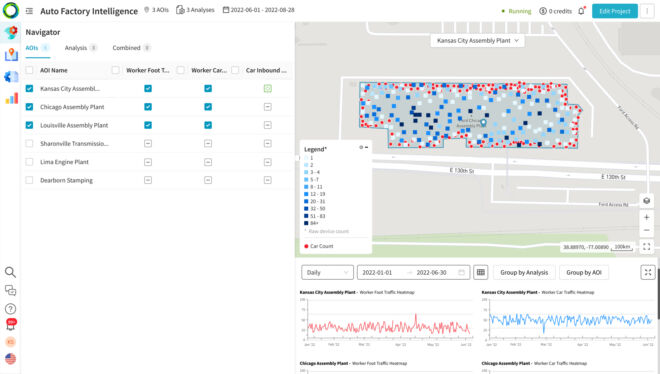
Task: Click the bar chart analytics sidebar icon
Action: [x=11, y=98]
